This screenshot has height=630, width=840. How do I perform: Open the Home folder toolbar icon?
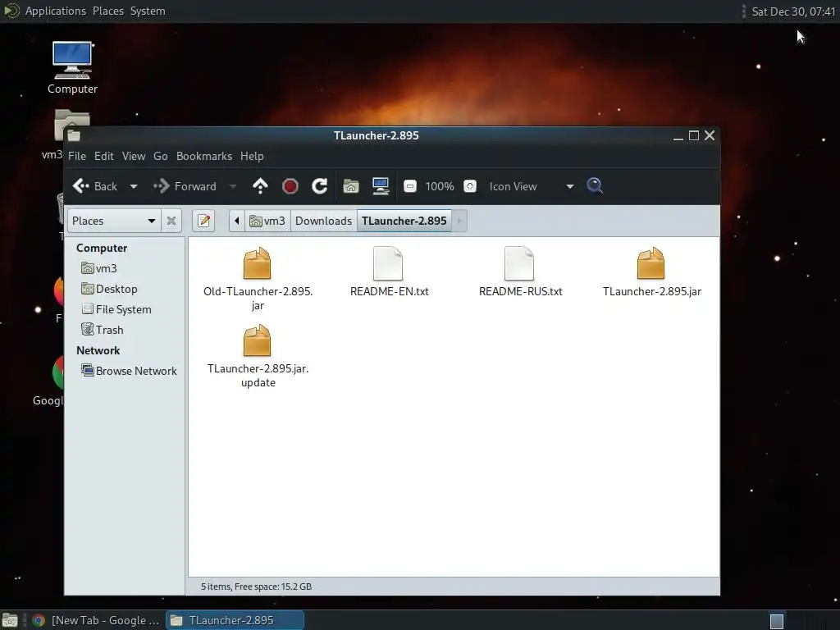351,186
